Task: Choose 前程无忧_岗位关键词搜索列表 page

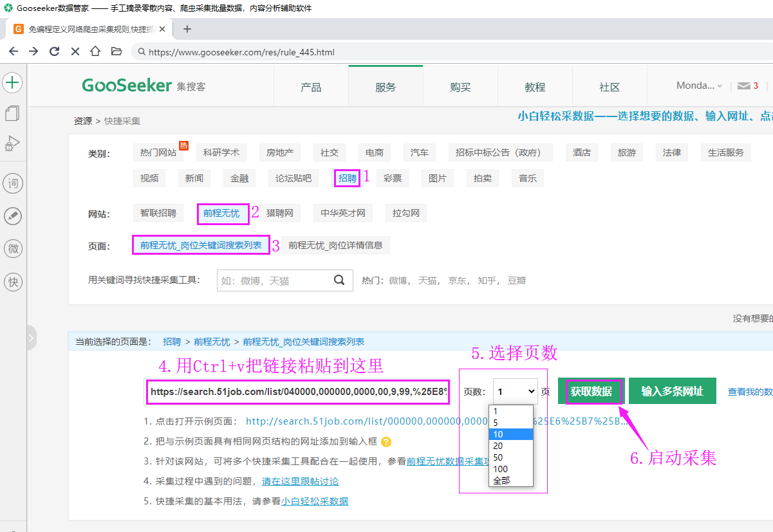Action: [x=201, y=245]
